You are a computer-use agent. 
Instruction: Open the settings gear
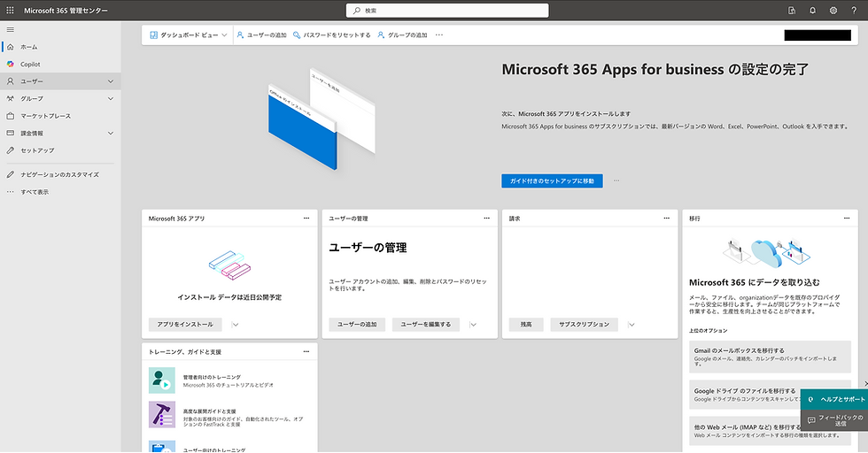point(833,11)
